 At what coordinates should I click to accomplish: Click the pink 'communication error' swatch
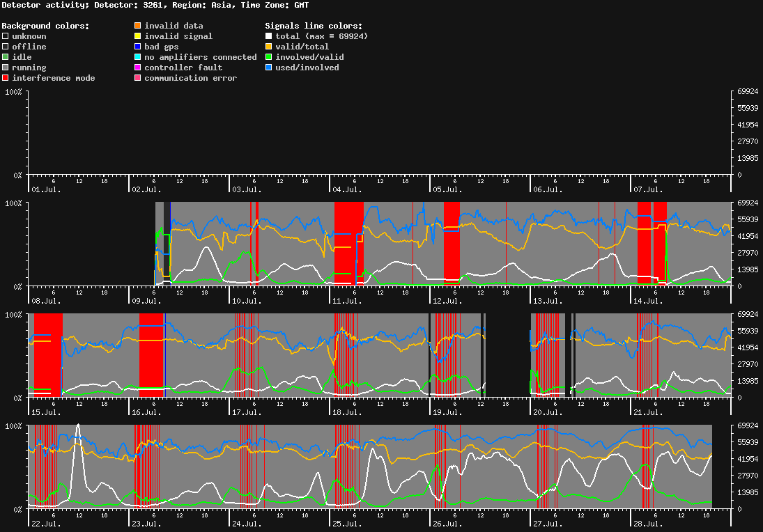[x=138, y=78]
